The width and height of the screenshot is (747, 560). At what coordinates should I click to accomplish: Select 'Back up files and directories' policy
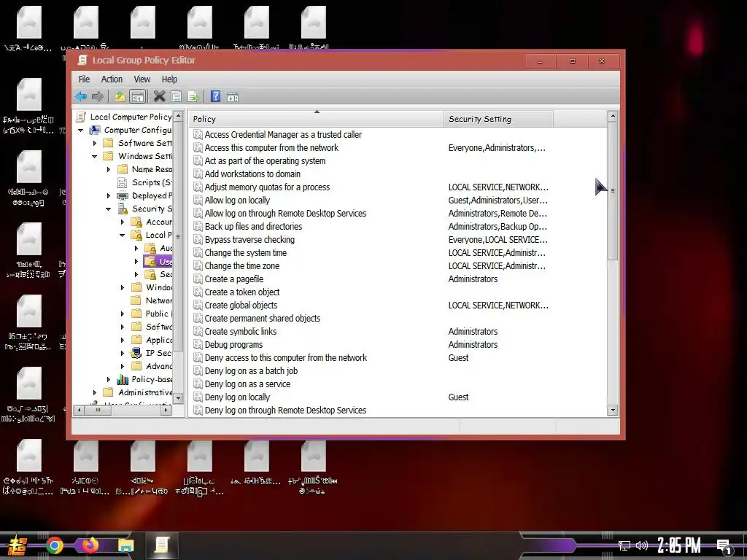pos(253,227)
